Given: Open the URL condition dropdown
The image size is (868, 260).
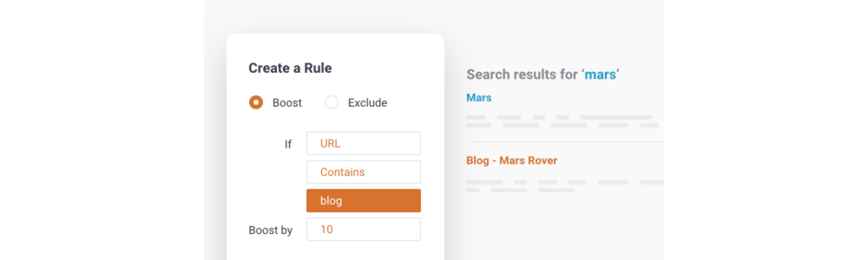Looking at the screenshot, I should tap(363, 144).
